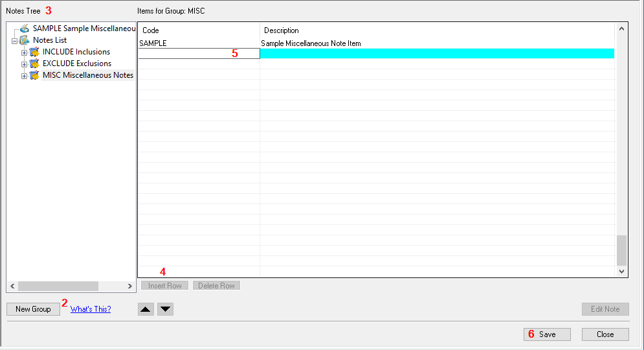
Task: Click the SAMPLE note item icon in tree
Action: tap(25, 29)
